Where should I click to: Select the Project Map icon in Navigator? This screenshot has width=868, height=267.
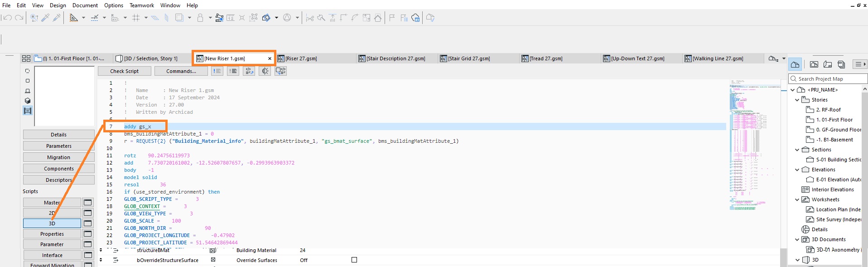point(795,64)
